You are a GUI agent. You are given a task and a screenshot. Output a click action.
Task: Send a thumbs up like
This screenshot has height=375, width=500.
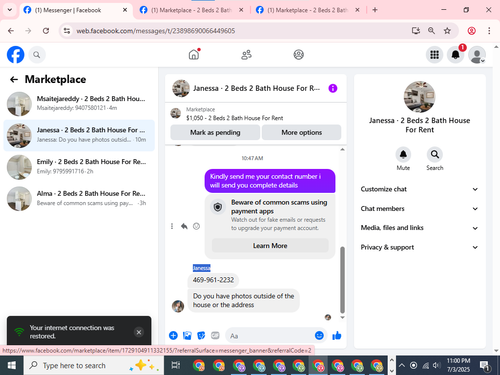coord(337,335)
